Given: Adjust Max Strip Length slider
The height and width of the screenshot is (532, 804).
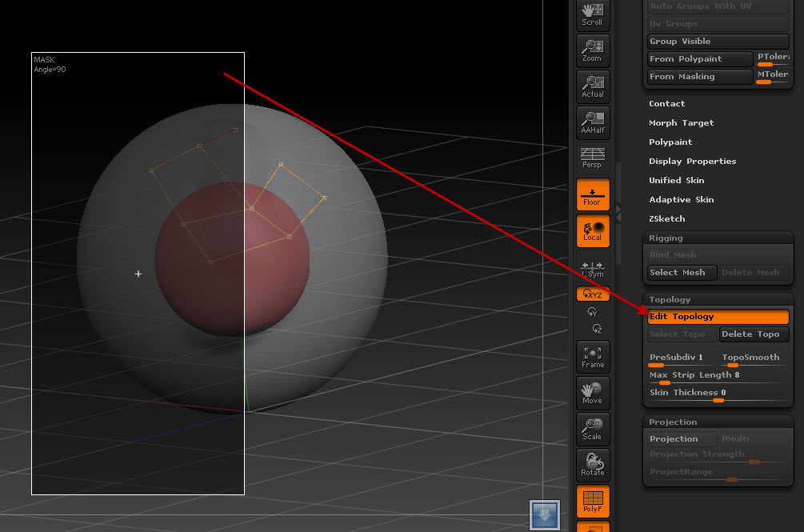Looking at the screenshot, I should [x=718, y=378].
